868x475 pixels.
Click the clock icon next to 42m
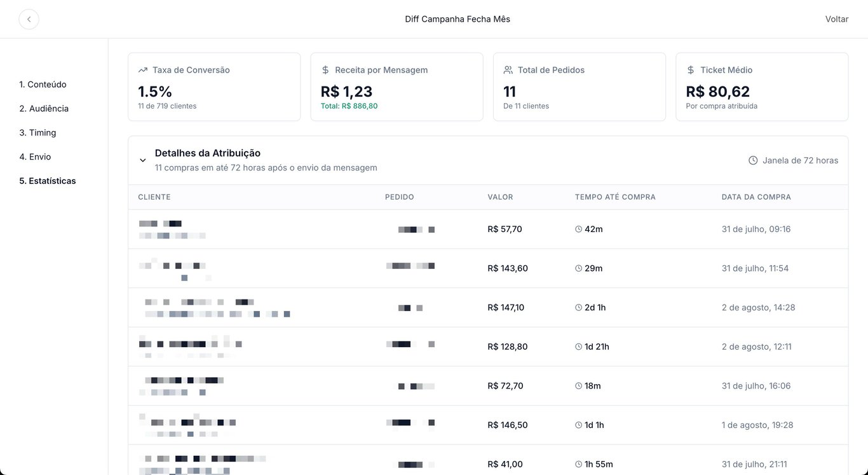[578, 229]
